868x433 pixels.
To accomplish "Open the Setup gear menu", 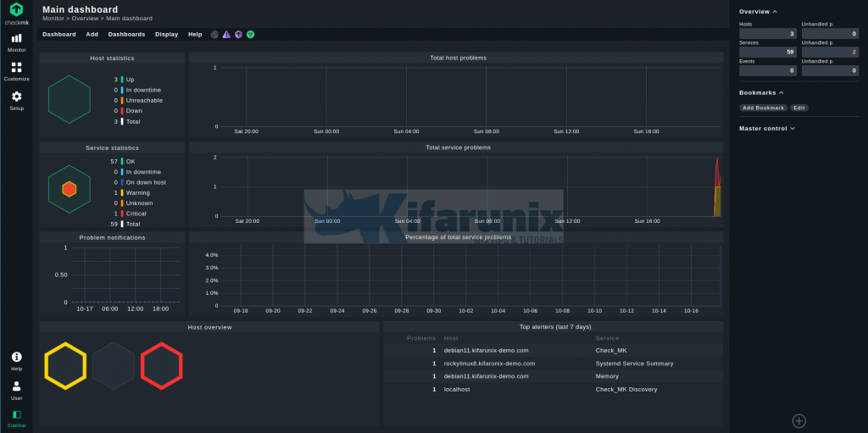I will click(17, 101).
